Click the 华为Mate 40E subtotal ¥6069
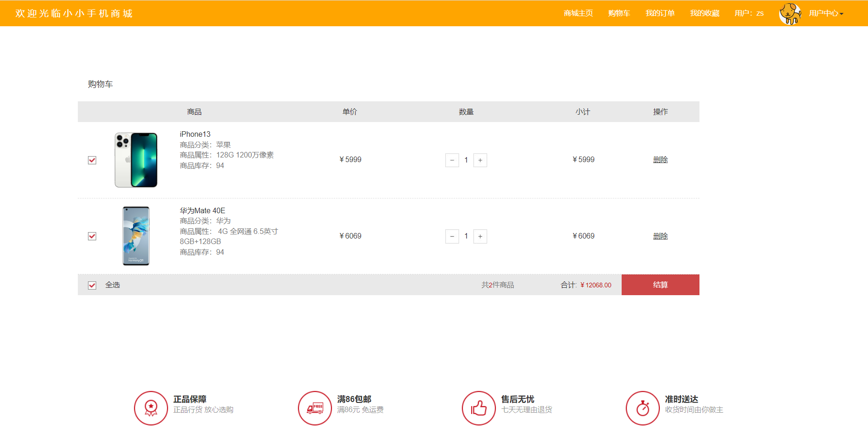 click(583, 236)
